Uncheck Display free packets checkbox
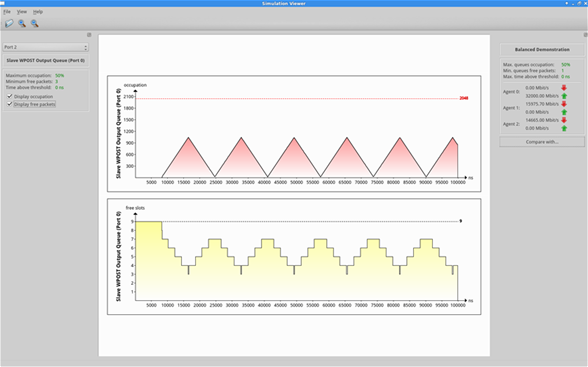 click(10, 104)
